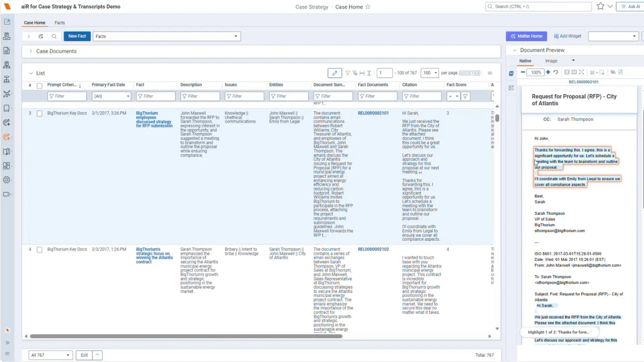Zoom out the document preview with minus
Image resolution: width=644 pixels, height=362 pixels.
click(523, 72)
